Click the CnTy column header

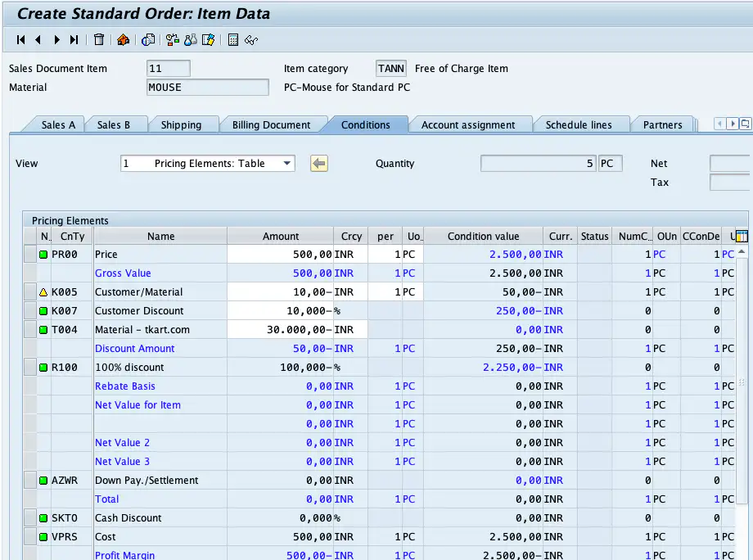click(73, 237)
